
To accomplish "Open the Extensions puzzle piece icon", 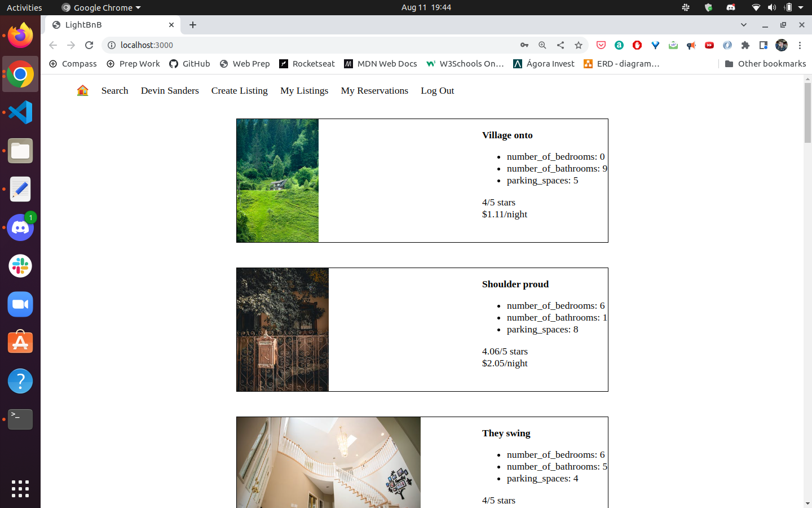I will click(x=745, y=45).
